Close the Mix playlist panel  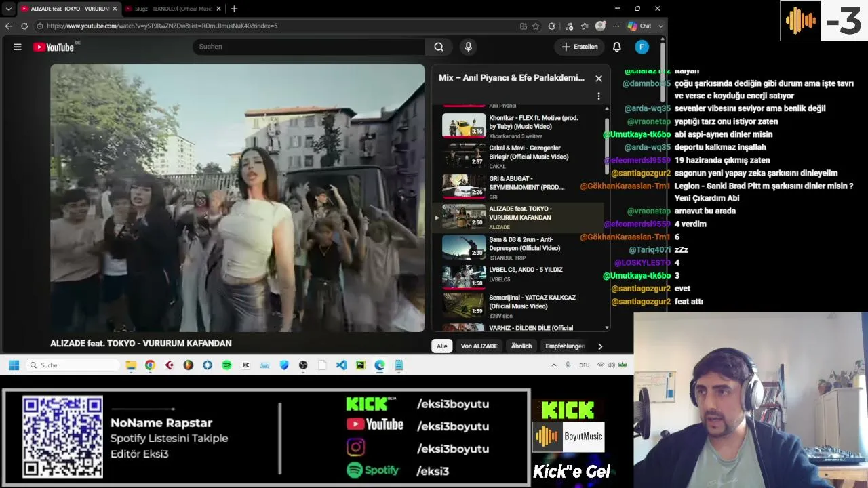pyautogui.click(x=599, y=78)
